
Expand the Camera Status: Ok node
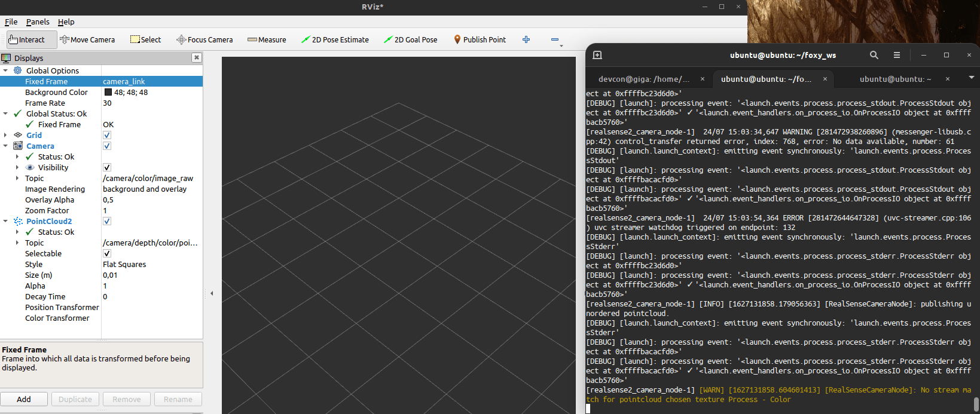(x=17, y=157)
